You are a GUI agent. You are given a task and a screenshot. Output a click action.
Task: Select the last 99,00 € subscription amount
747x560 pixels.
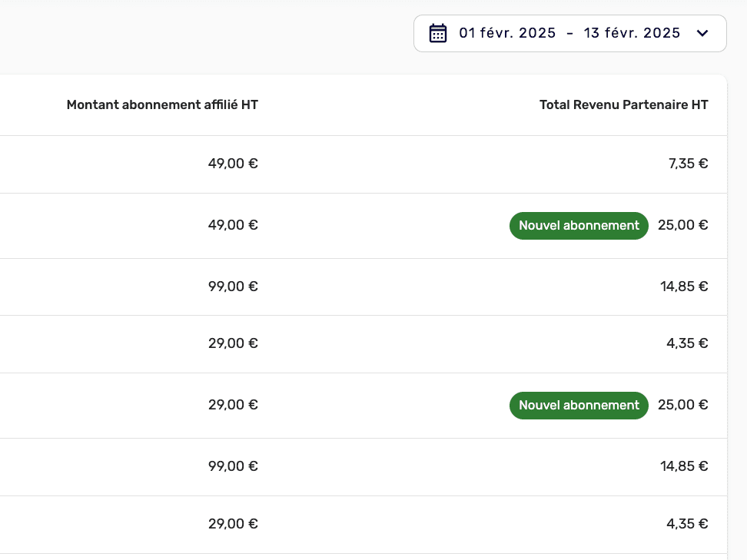pos(233,466)
